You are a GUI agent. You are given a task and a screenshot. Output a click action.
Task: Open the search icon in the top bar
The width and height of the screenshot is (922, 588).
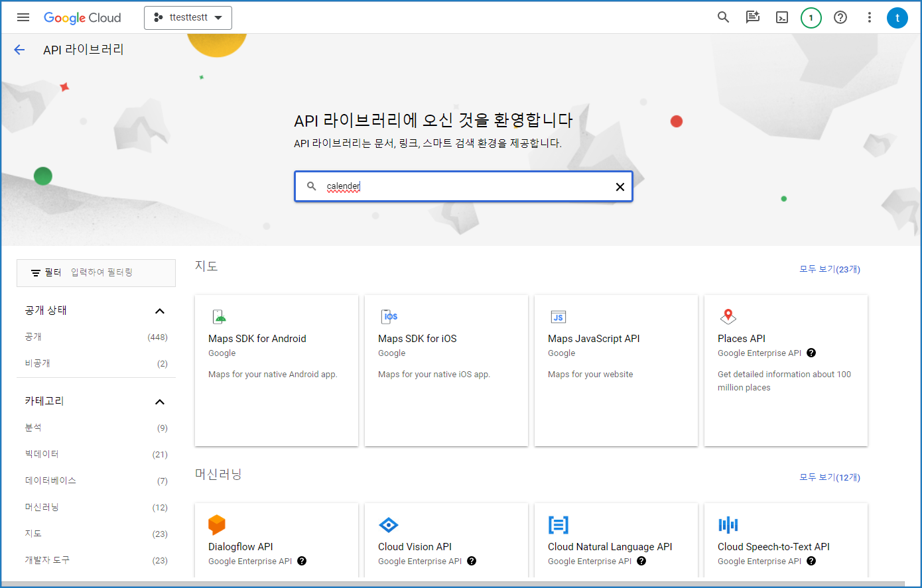click(x=723, y=17)
